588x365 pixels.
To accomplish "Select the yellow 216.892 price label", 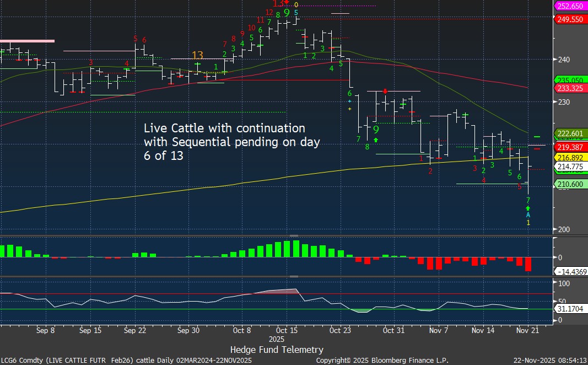I will click(570, 157).
